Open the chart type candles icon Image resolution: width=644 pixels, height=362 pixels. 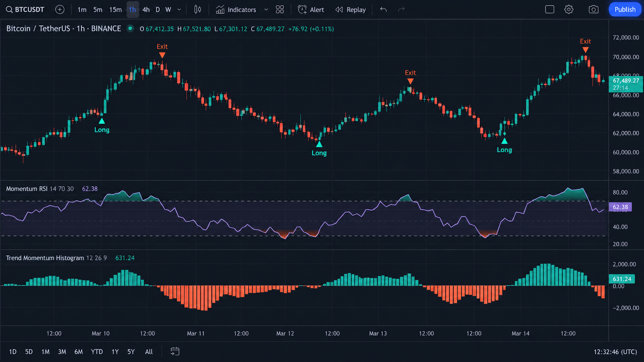click(x=197, y=9)
